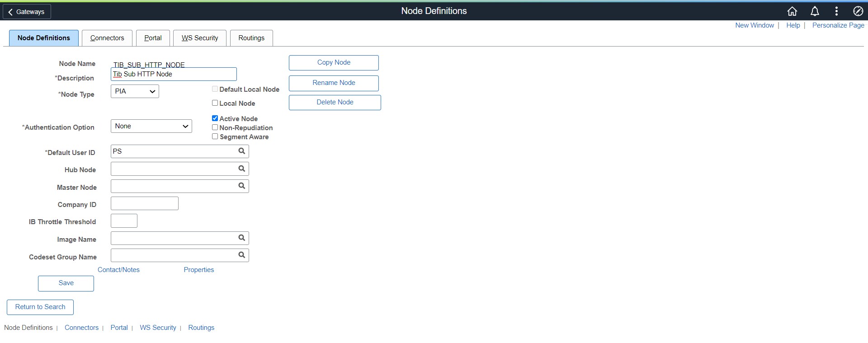Image resolution: width=868 pixels, height=343 pixels.
Task: Click the bottom Node Definitions text
Action: pyautogui.click(x=28, y=328)
